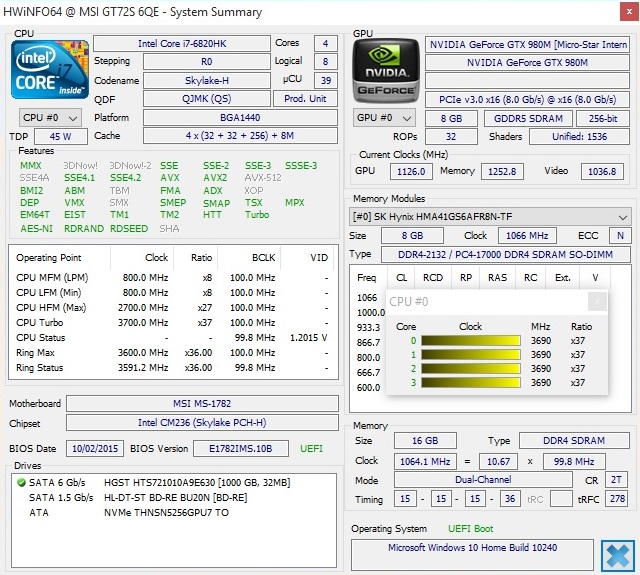The width and height of the screenshot is (640, 575).
Task: Select the NVMe THNSN5256GPU7 drive row
Action: 173,513
